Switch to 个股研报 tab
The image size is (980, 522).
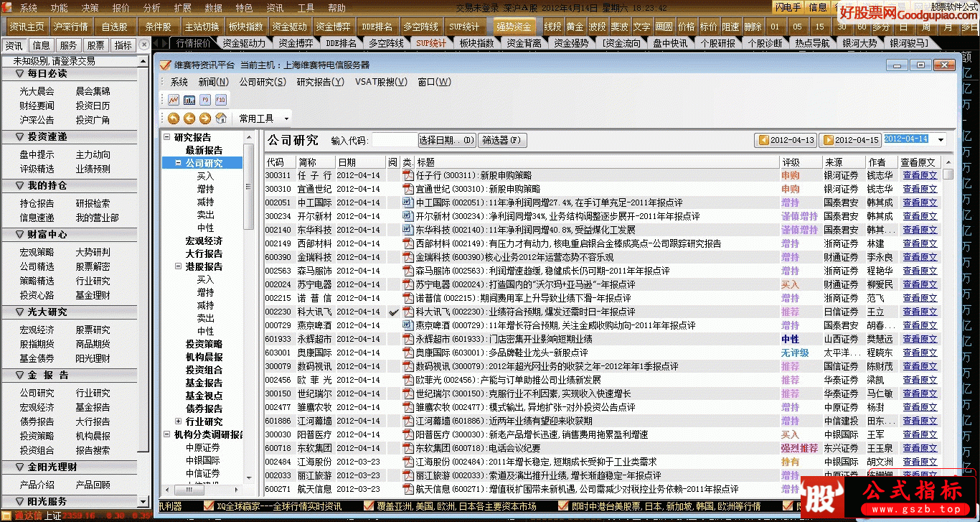[x=717, y=43]
